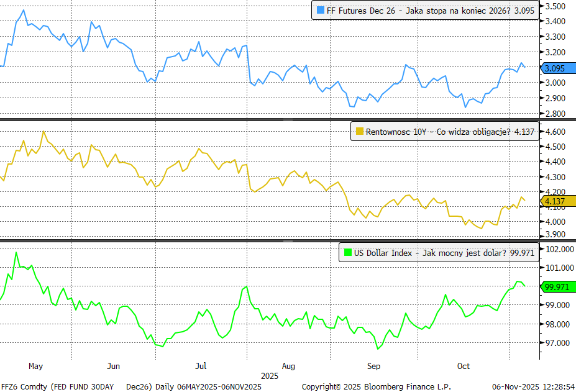Click the May label on the time axis
This screenshot has width=576, height=392.
point(36,366)
